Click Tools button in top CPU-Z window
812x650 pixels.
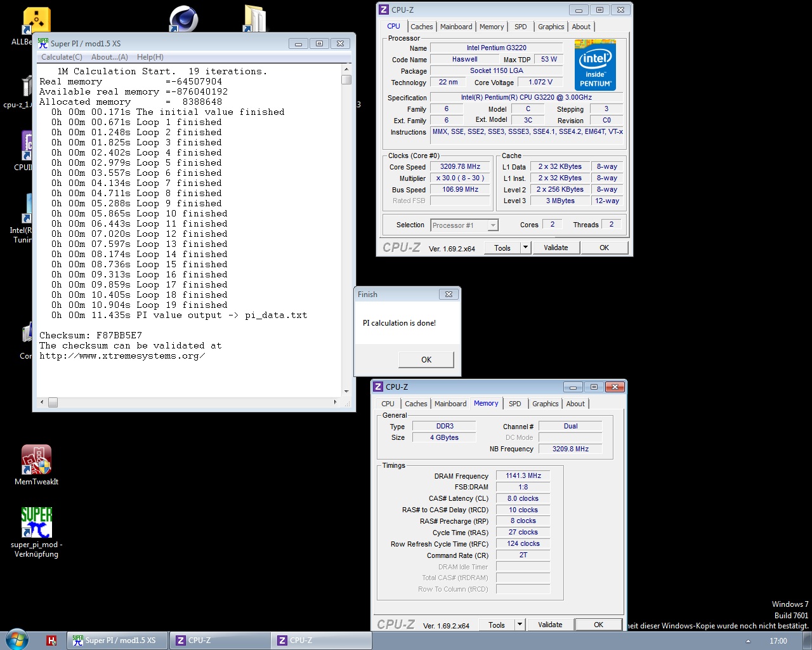coord(502,248)
